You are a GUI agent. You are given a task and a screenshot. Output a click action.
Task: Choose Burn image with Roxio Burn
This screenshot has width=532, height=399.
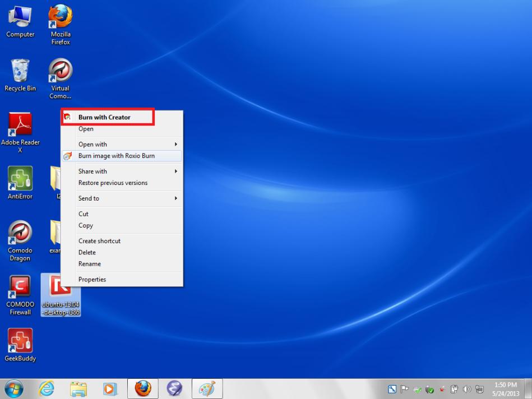click(117, 156)
